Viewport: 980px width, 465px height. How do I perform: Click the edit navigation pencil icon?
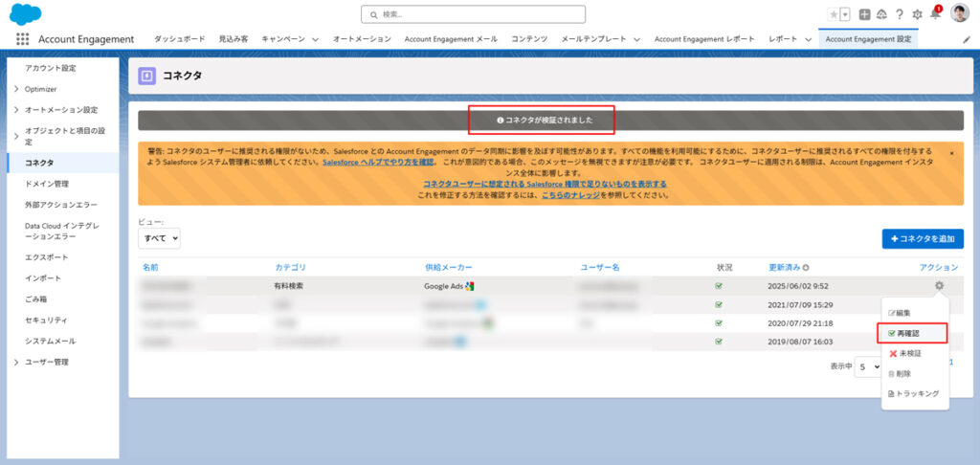pos(966,39)
